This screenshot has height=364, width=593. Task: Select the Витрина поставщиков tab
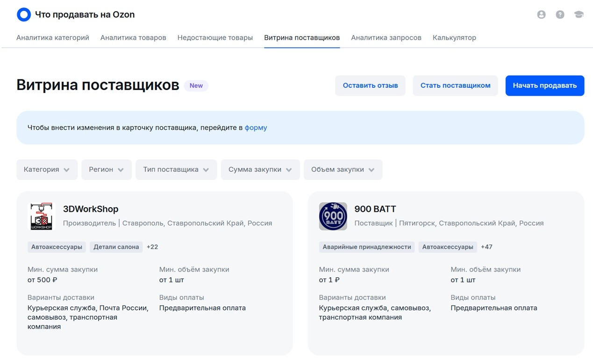(x=302, y=37)
